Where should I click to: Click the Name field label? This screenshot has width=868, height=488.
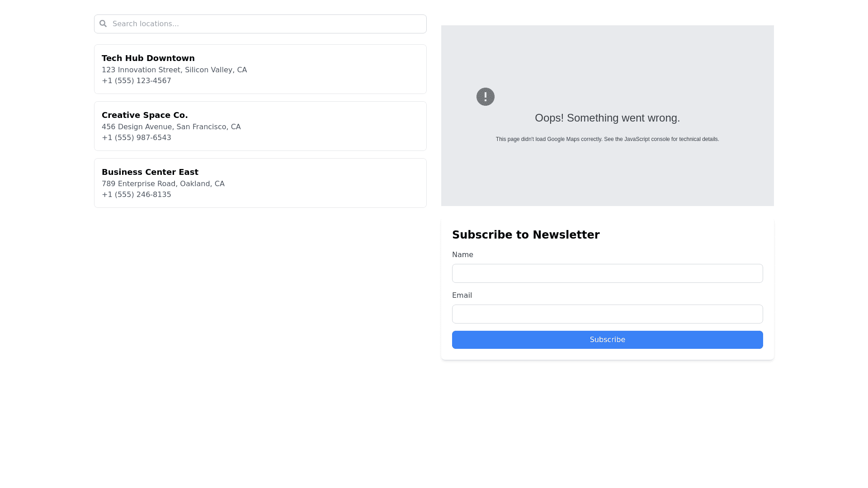[462, 255]
